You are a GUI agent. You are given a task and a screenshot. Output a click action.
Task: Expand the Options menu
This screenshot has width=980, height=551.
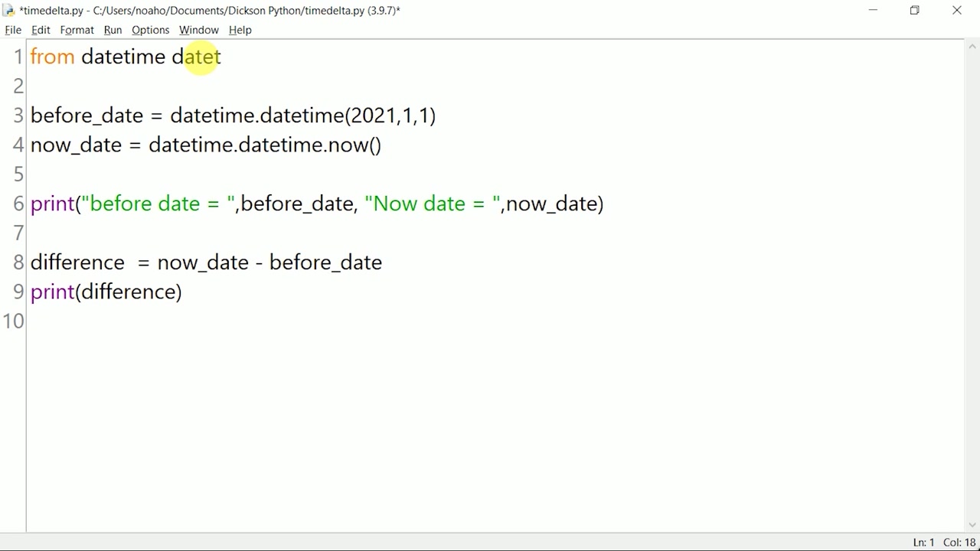[150, 30]
